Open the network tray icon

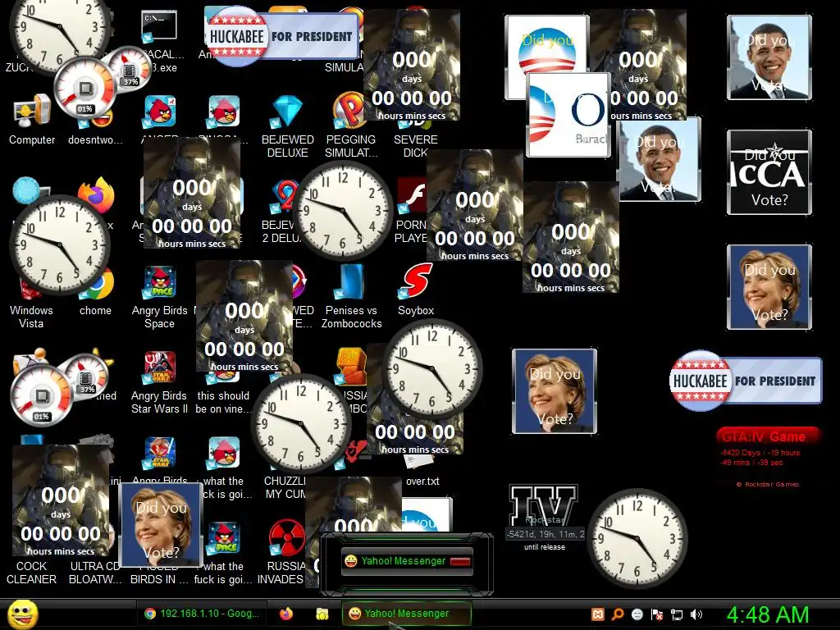[x=677, y=614]
